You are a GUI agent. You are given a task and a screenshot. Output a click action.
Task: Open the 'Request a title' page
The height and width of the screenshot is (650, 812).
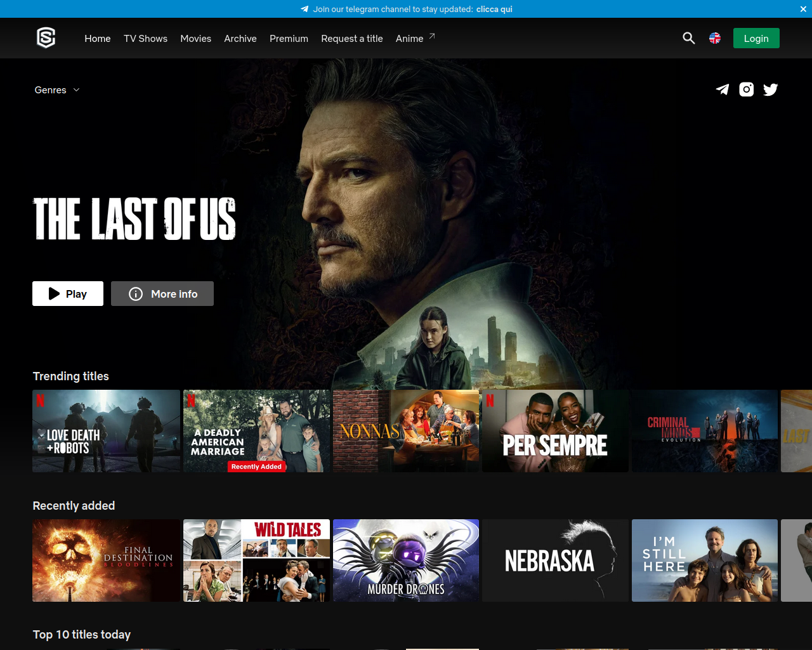click(352, 38)
